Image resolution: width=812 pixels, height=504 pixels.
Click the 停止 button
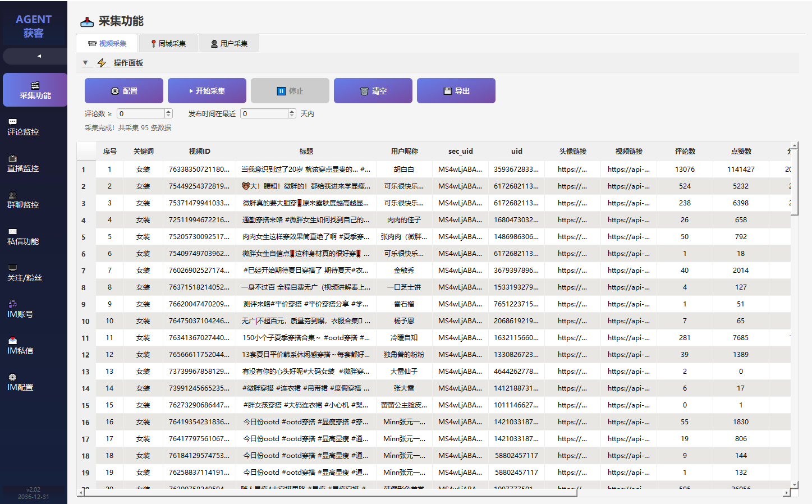290,91
